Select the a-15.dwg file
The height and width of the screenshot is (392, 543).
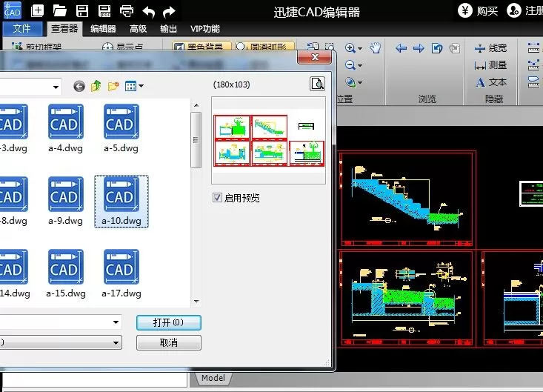[x=66, y=273]
